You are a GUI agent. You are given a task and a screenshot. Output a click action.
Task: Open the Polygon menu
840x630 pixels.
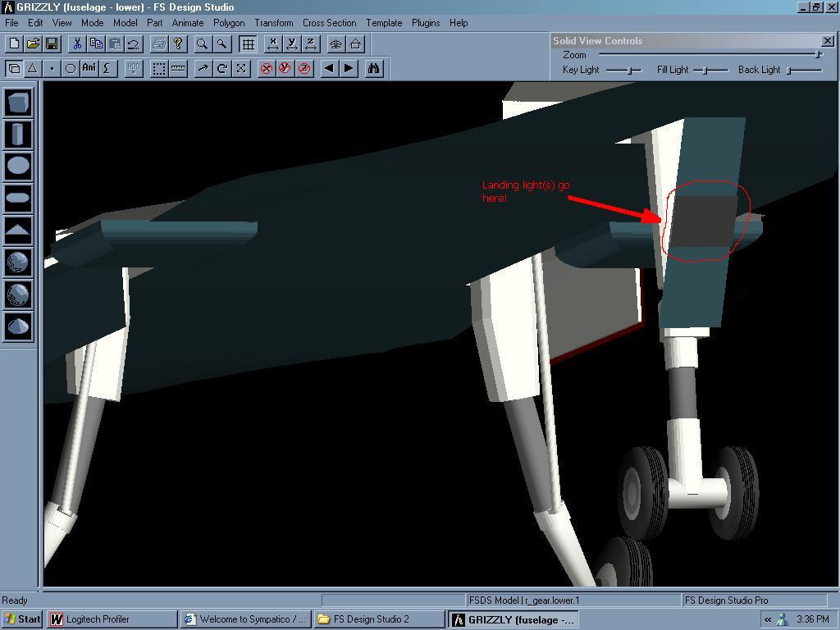click(229, 23)
